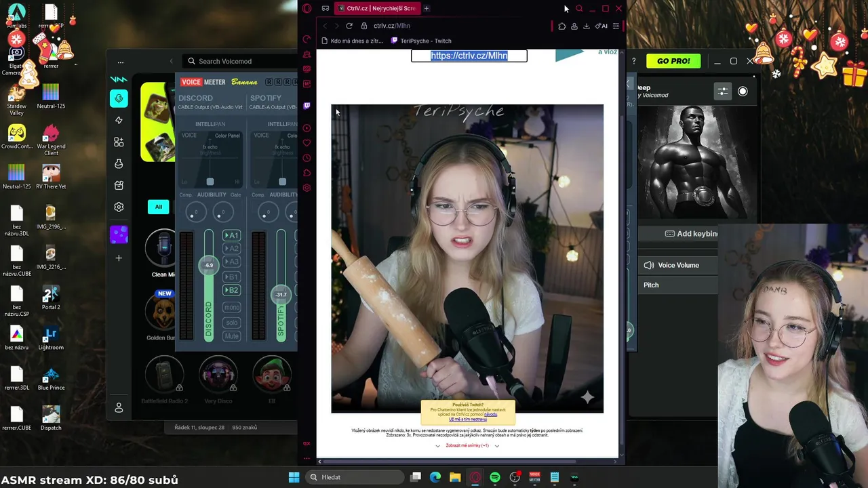Open the Stardew Valley desktop shortcut
868x488 pixels.
point(17,98)
